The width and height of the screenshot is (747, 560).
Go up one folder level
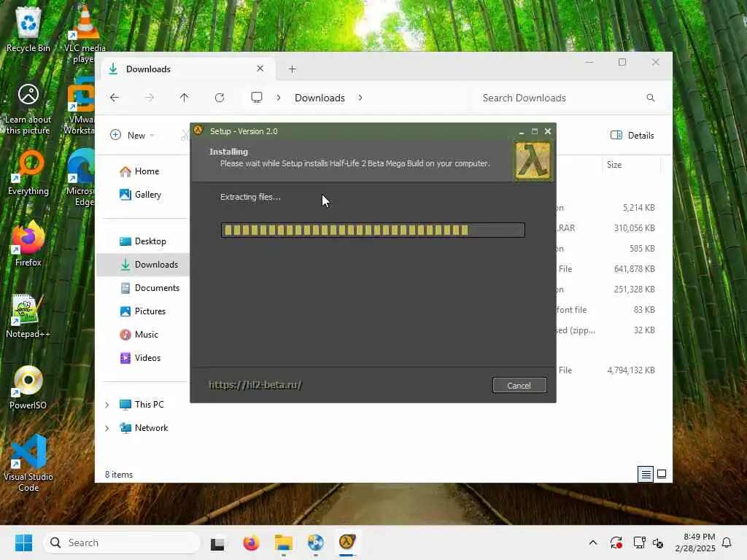185,98
